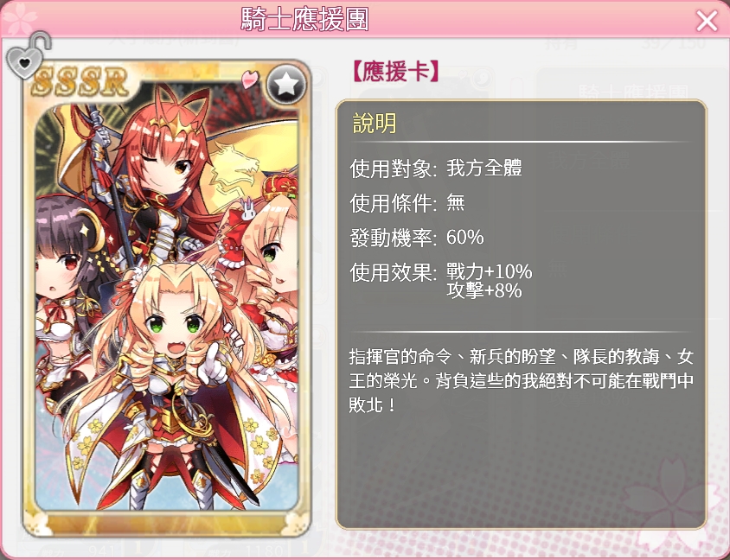Click the 使用對象 我方全體 row
This screenshot has height=560, width=730.
click(436, 169)
